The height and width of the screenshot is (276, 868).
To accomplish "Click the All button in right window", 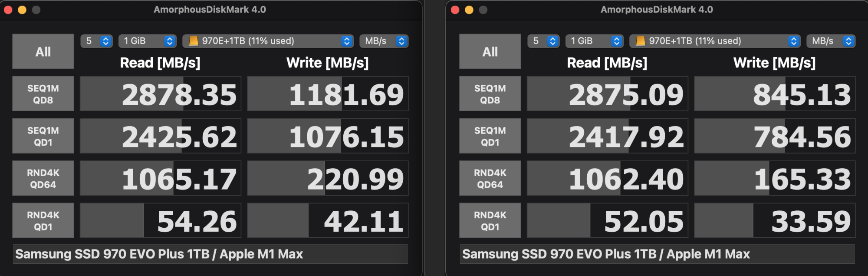I will click(490, 51).
